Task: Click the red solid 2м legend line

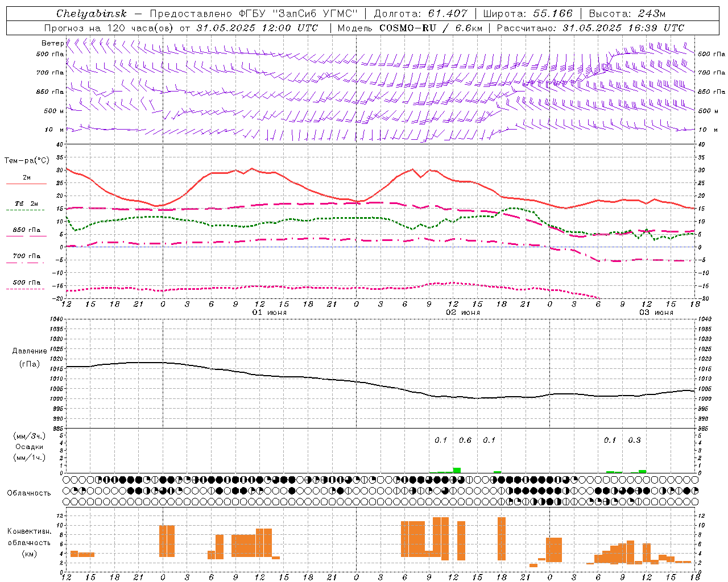Action: click(x=26, y=184)
